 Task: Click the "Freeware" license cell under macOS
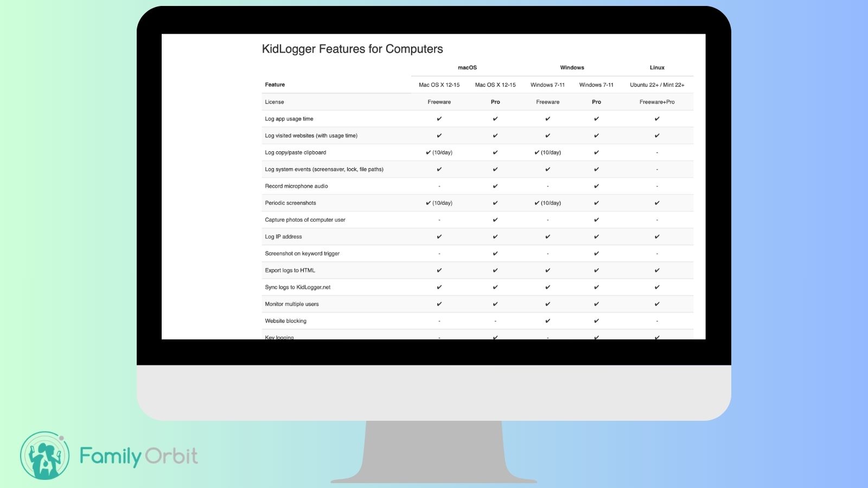439,102
